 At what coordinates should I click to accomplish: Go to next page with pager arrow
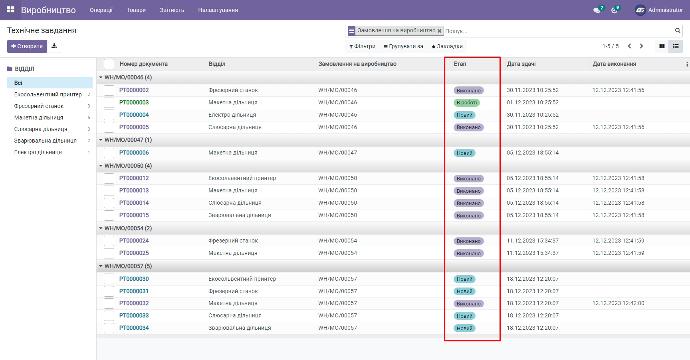point(641,46)
